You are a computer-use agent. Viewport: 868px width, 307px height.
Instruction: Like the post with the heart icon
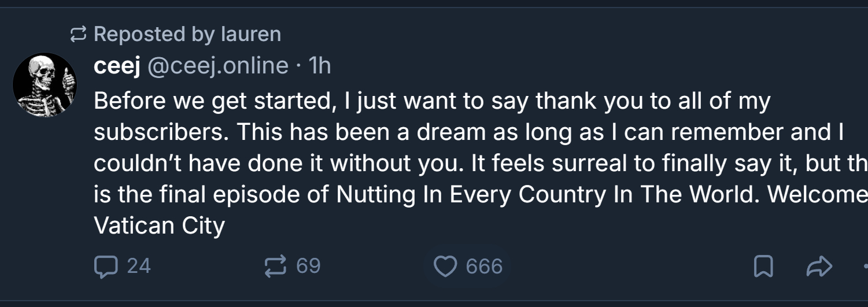coord(445,267)
